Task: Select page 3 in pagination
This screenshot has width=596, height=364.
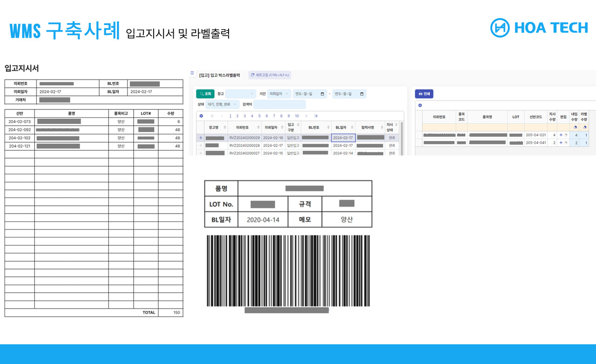Action: pos(245,116)
